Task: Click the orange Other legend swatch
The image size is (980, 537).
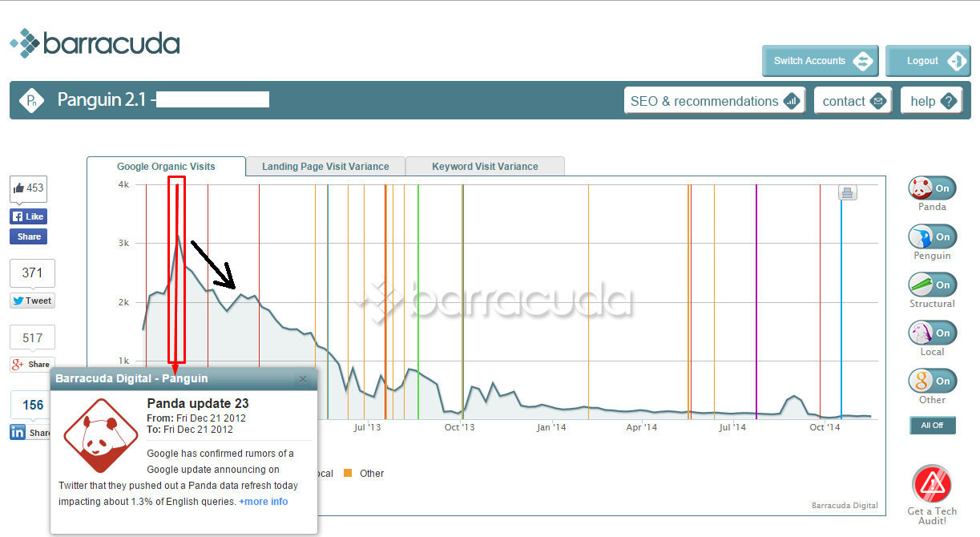Action: pos(348,473)
